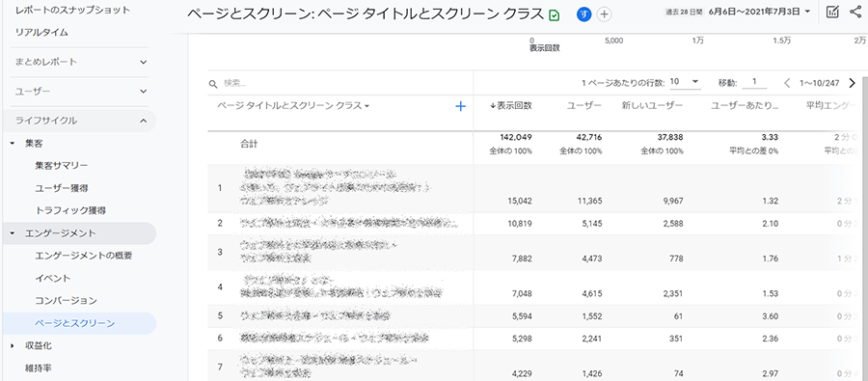Click row 3 new users value 778
The width and height of the screenshot is (868, 381).
click(676, 259)
